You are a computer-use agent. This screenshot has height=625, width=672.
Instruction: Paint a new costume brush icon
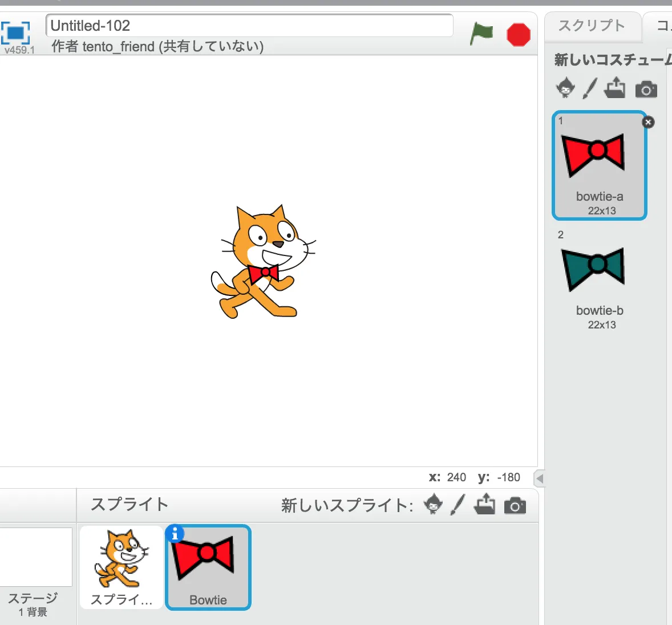coord(590,88)
